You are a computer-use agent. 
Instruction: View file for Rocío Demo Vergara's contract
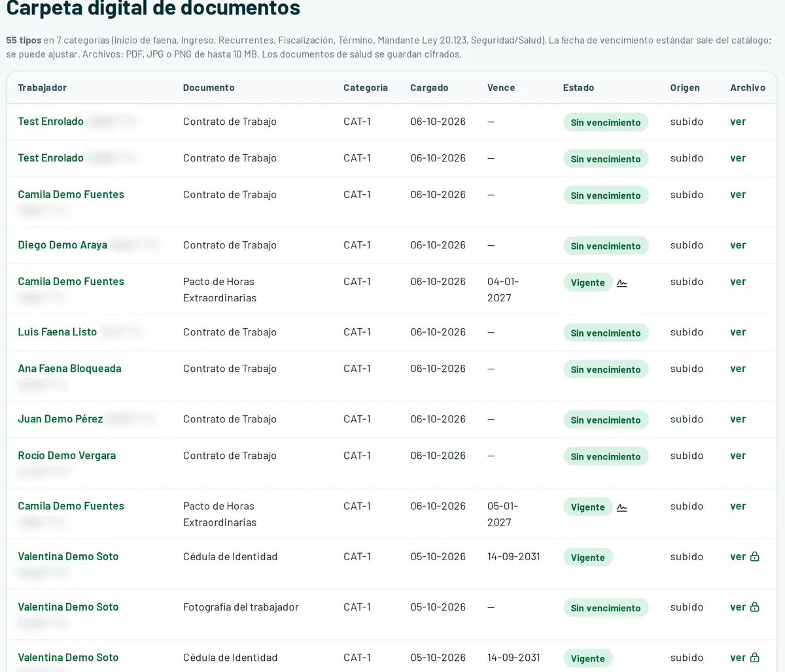pyautogui.click(x=738, y=456)
